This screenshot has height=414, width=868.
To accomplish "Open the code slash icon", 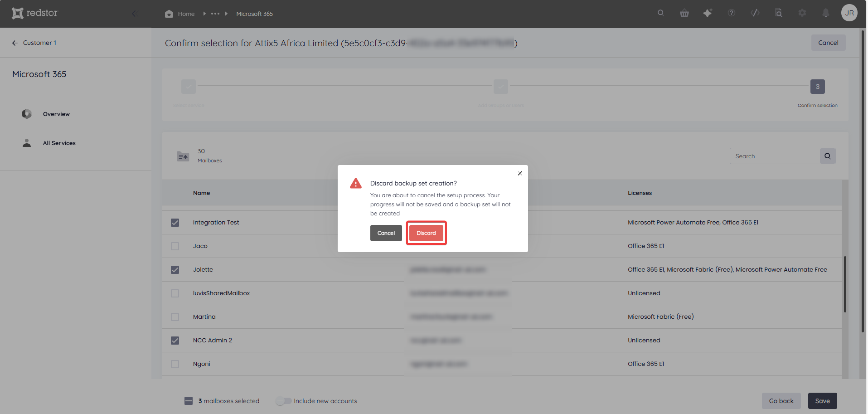I will point(755,13).
